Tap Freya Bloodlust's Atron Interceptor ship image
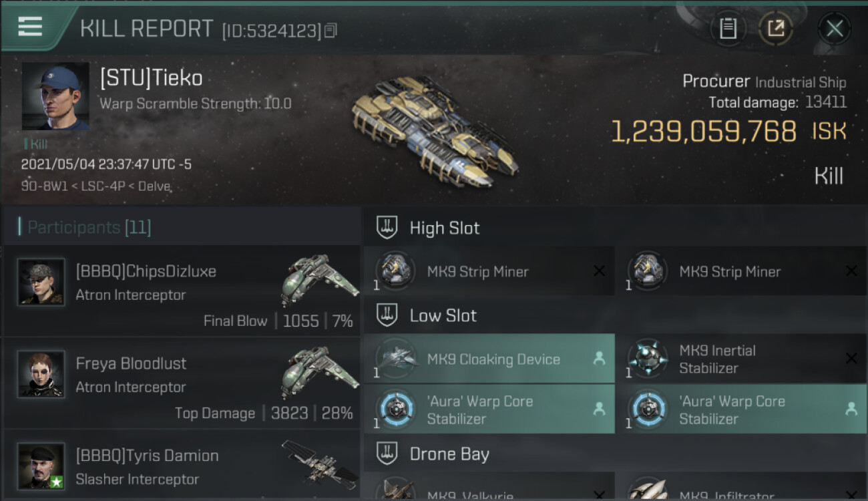This screenshot has height=501, width=868. [x=319, y=371]
